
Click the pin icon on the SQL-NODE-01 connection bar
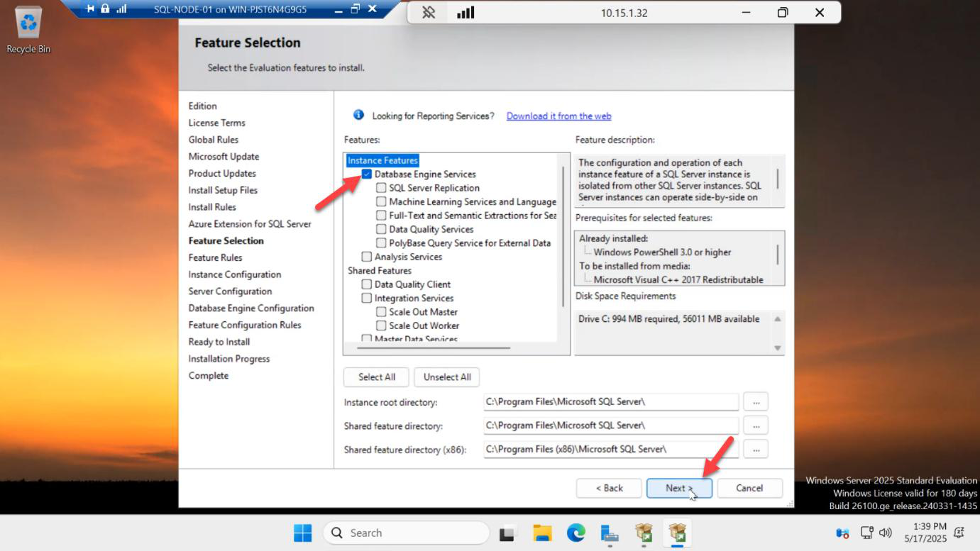pos(89,9)
